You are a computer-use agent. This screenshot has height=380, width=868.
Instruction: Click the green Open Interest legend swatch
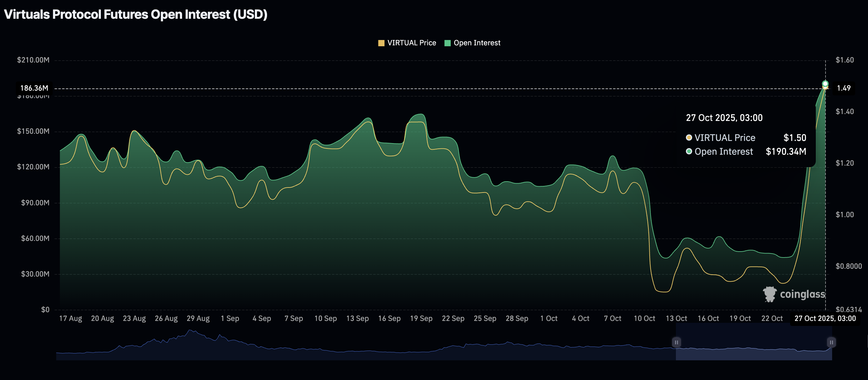tap(448, 43)
